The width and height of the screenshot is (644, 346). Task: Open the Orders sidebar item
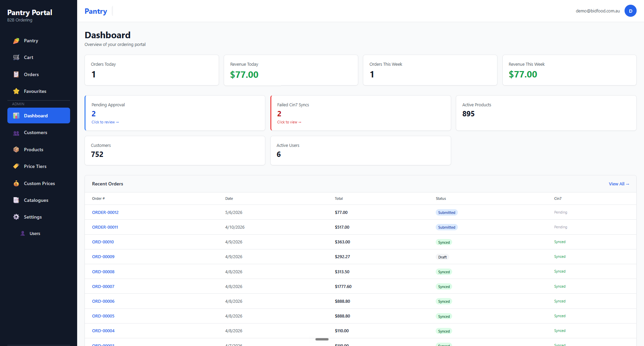click(x=39, y=74)
